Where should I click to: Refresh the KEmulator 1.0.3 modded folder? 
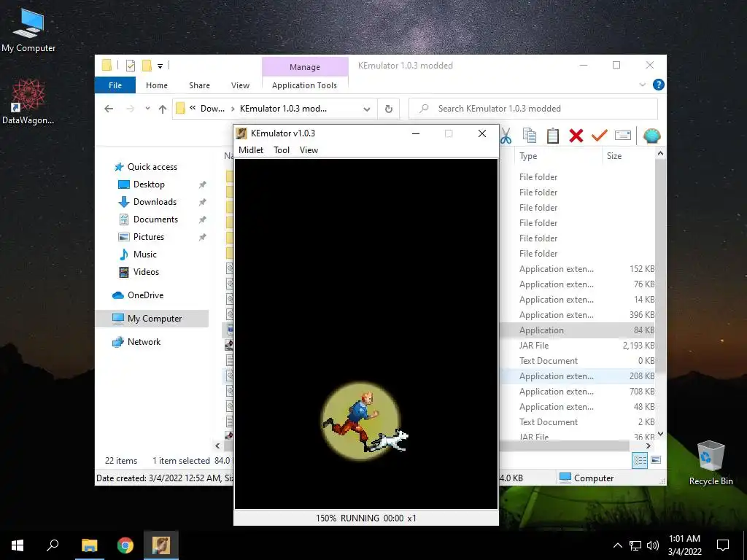(389, 109)
